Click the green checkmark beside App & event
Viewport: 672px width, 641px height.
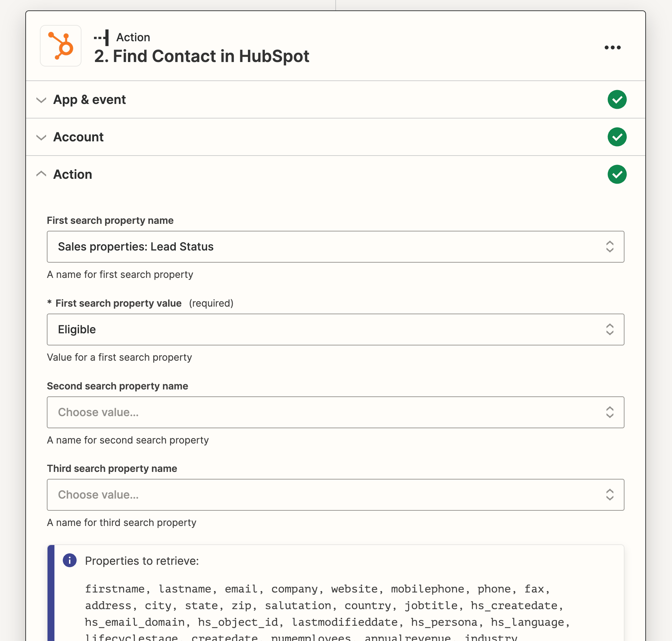[x=617, y=99]
